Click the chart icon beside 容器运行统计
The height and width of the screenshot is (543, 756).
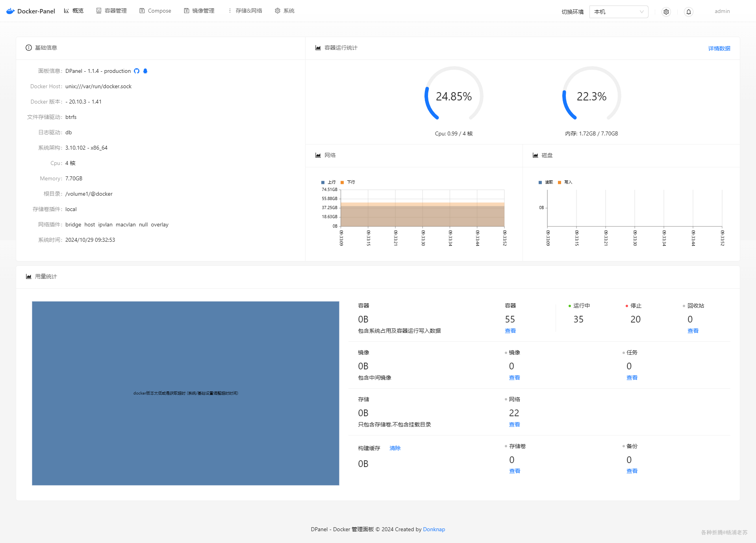pyautogui.click(x=318, y=48)
